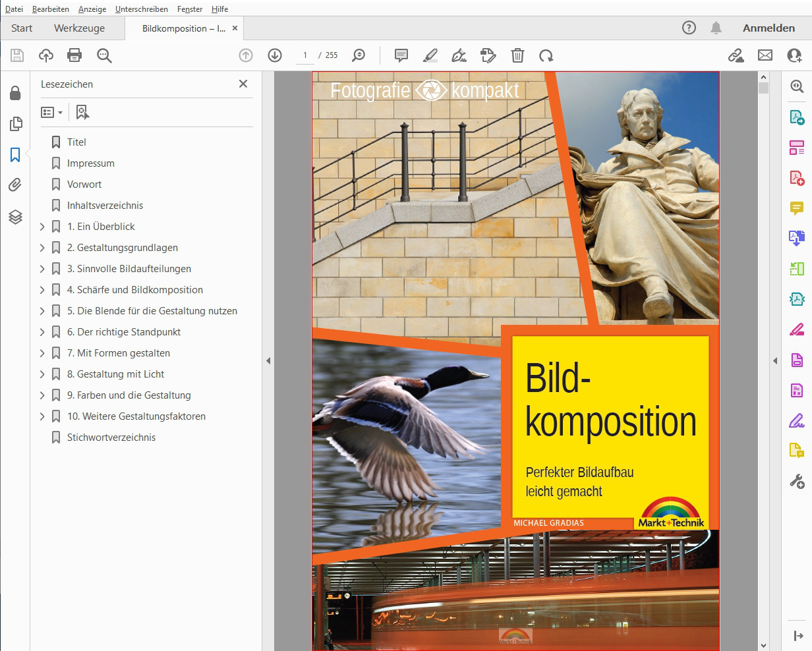Click the page number input field

(x=304, y=55)
